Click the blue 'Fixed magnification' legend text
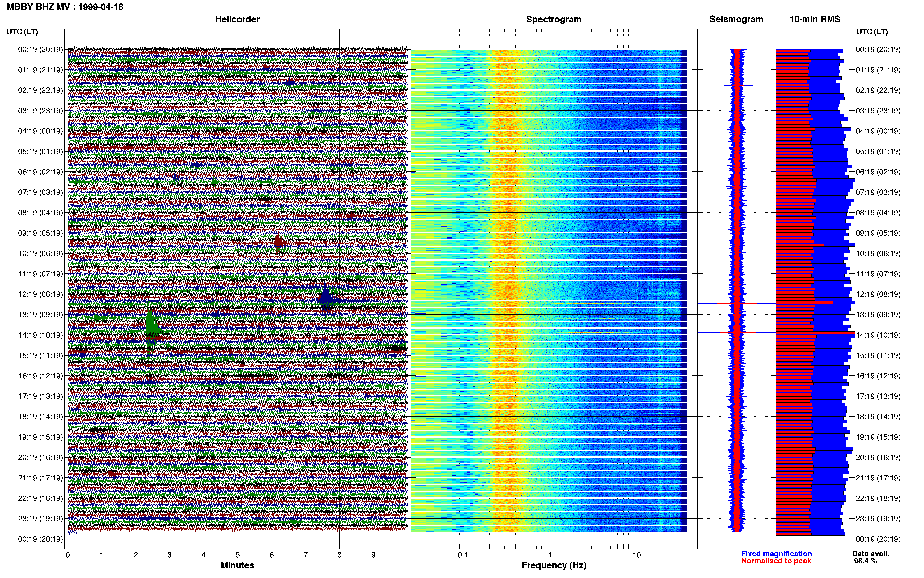924x578 pixels. 776,554
